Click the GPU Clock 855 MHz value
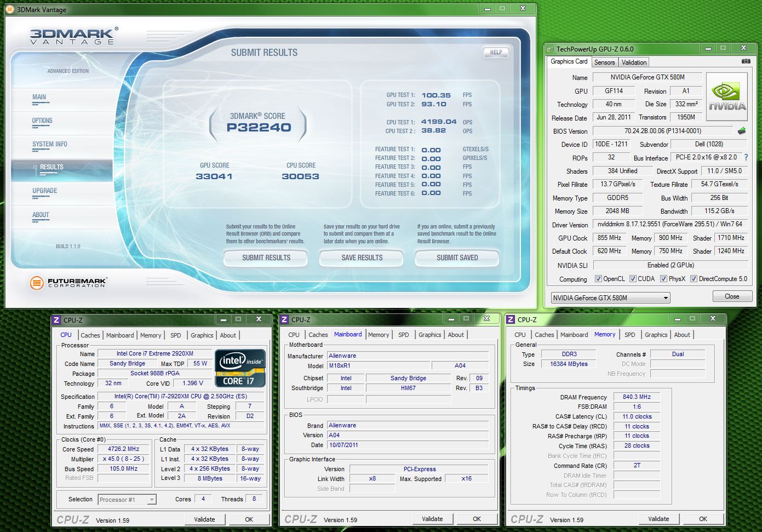 [609, 238]
